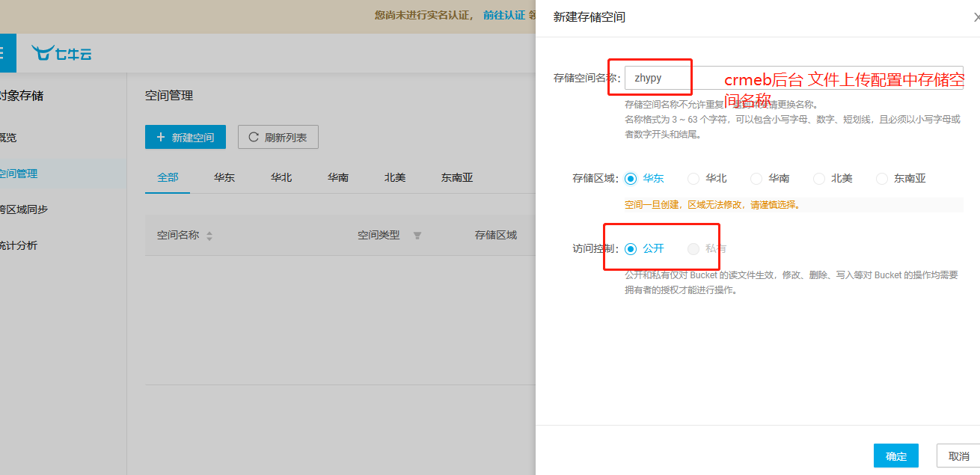Click the 空间类型 column header text

pos(379,235)
